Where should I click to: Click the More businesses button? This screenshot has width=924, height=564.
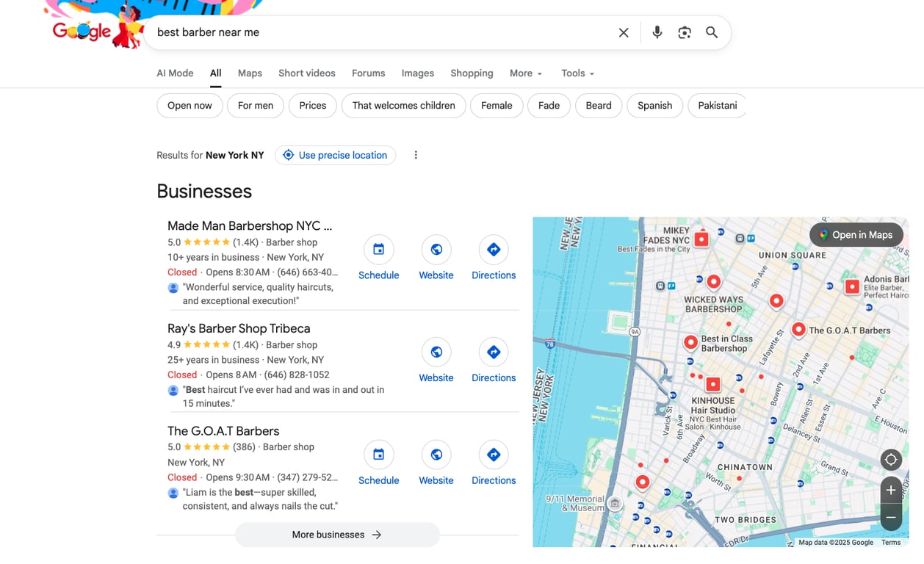[336, 535]
